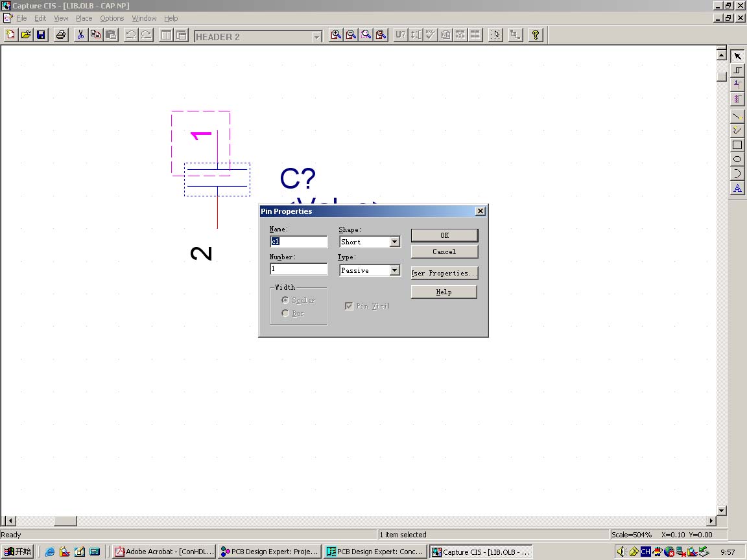Select the Place Rectangle tool
The height and width of the screenshot is (560, 747).
(737, 145)
